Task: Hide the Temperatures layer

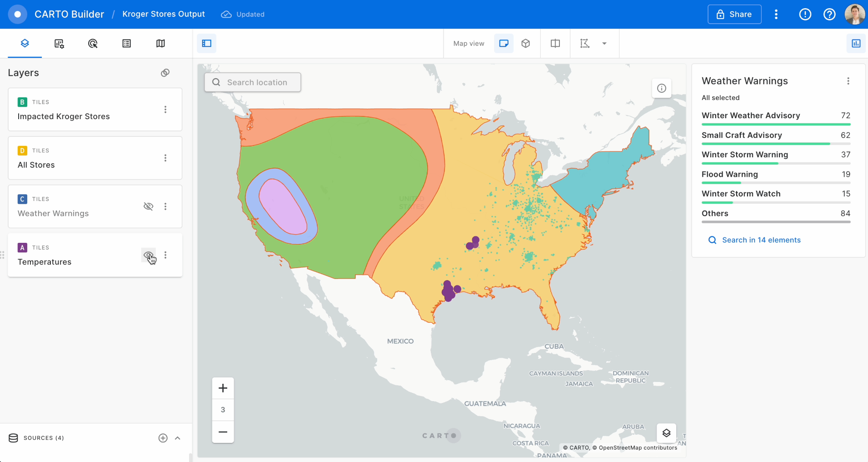Action: (148, 255)
